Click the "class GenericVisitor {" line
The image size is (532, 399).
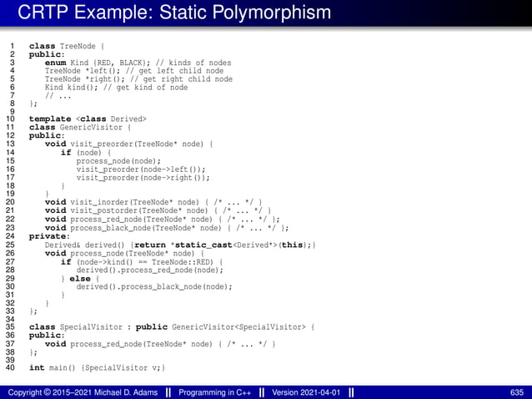(80, 128)
